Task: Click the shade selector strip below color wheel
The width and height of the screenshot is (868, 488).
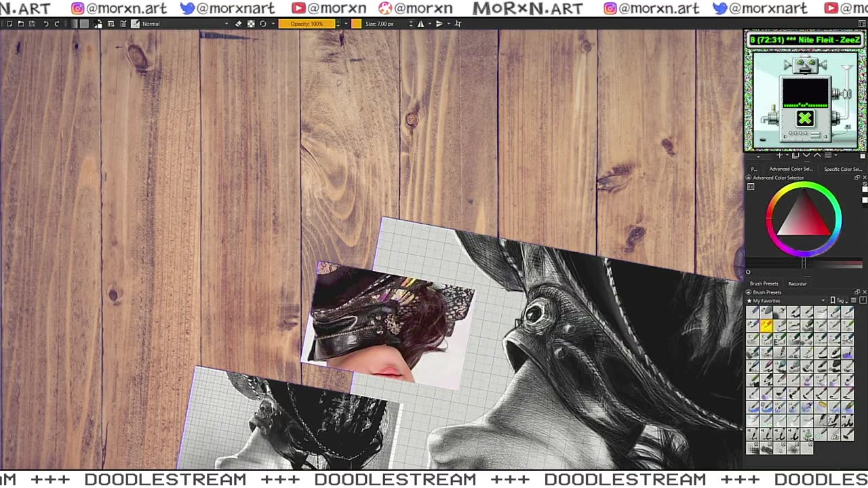Action: [805, 264]
